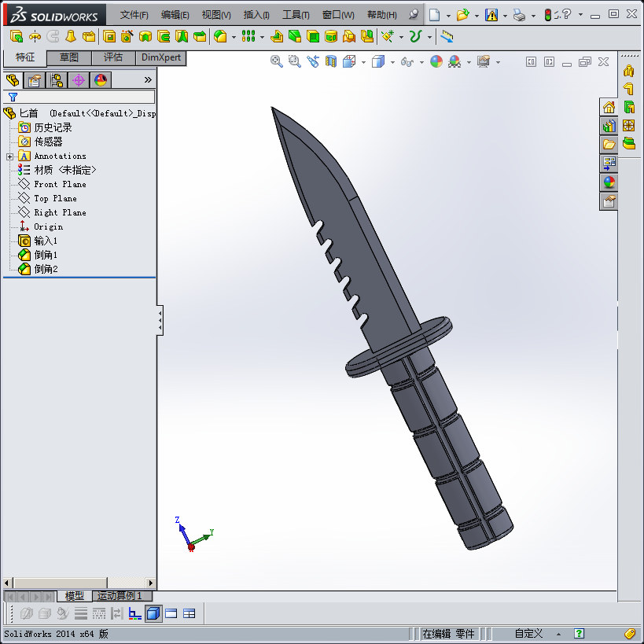Toggle two-view horizontal viewport layout
644x644 pixels.
click(x=171, y=613)
